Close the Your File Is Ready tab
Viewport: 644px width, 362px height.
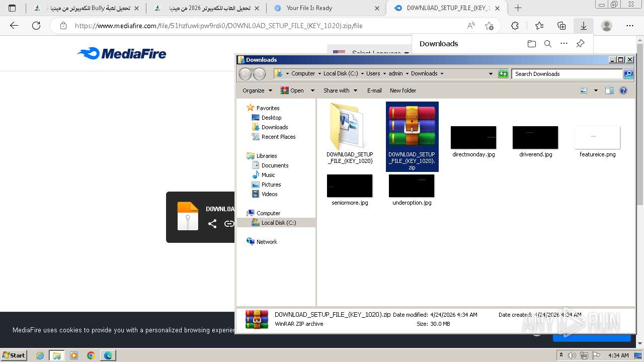click(x=378, y=8)
